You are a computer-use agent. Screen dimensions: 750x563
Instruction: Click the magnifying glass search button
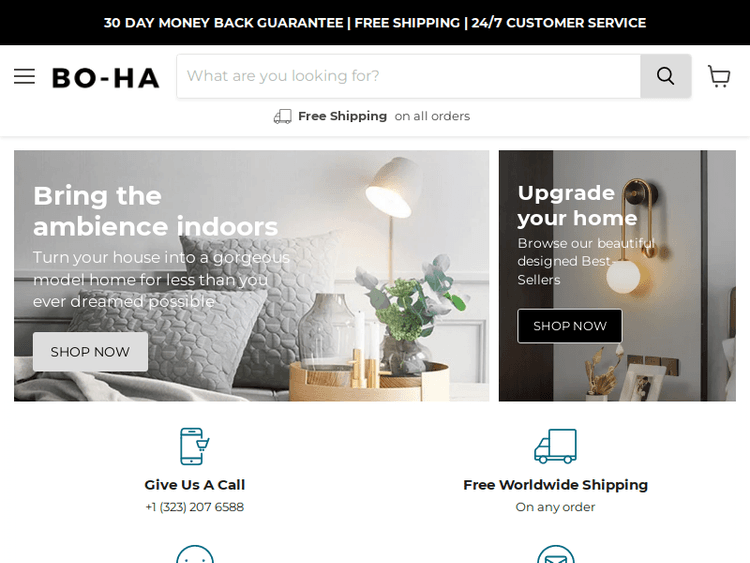point(665,76)
